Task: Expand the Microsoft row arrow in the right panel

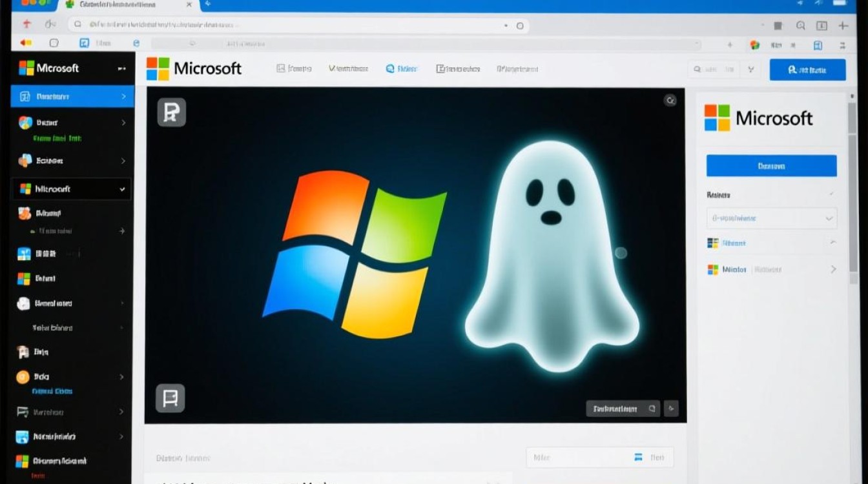Action: tap(833, 269)
